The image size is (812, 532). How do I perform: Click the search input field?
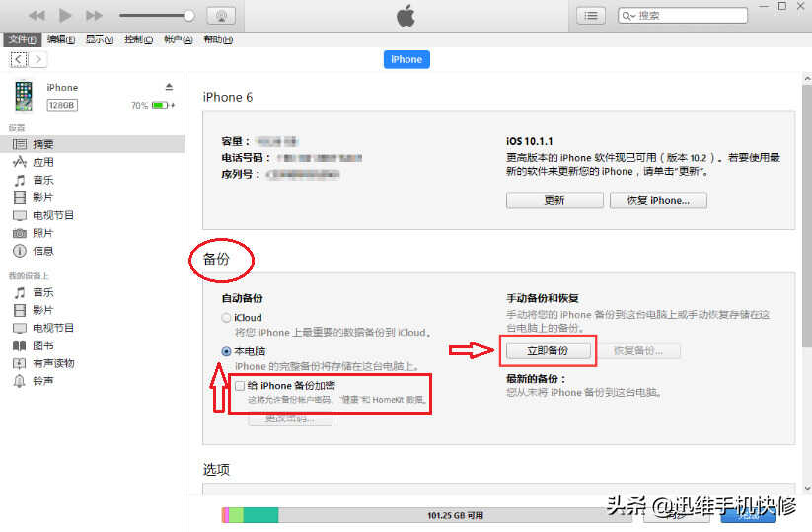(x=683, y=16)
